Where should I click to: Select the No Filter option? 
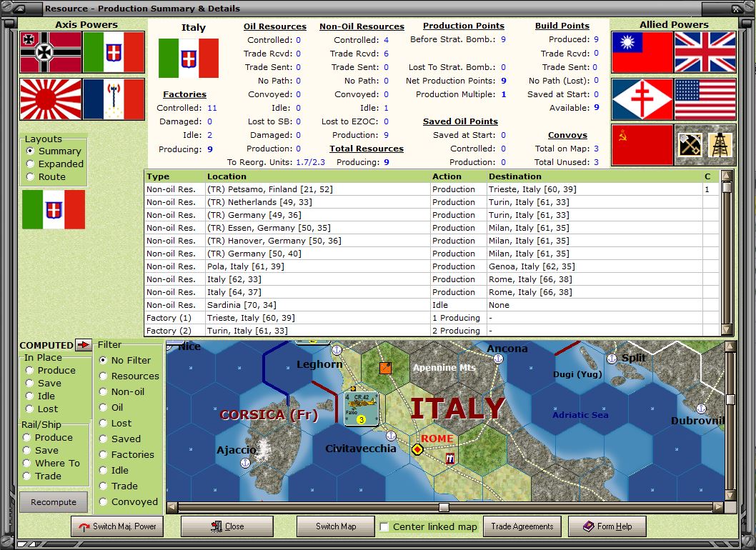click(125, 360)
